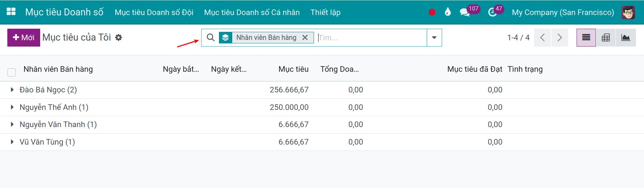Sort by Tổng Doa... column header
Image resolution: width=644 pixels, height=188 pixels.
pyautogui.click(x=340, y=69)
